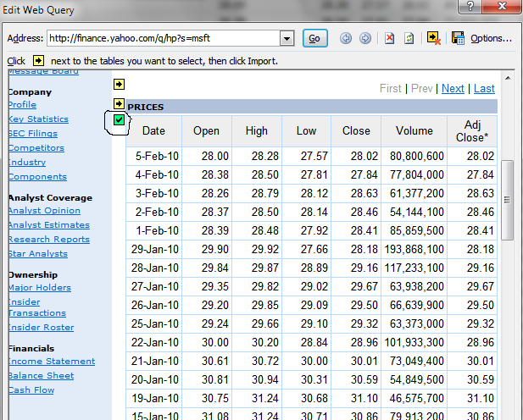523x420 pixels.
Task: Open the Profile link
Action: (x=22, y=105)
